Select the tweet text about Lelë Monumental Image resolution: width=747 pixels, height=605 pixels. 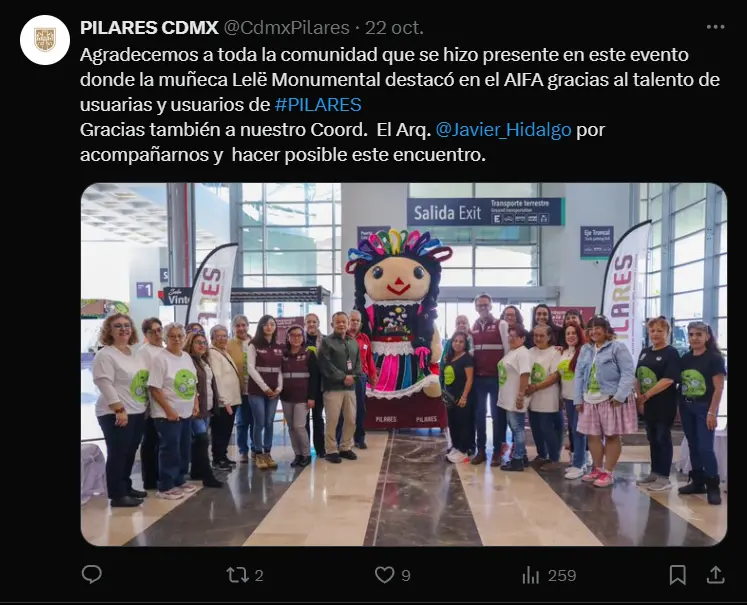[400, 104]
